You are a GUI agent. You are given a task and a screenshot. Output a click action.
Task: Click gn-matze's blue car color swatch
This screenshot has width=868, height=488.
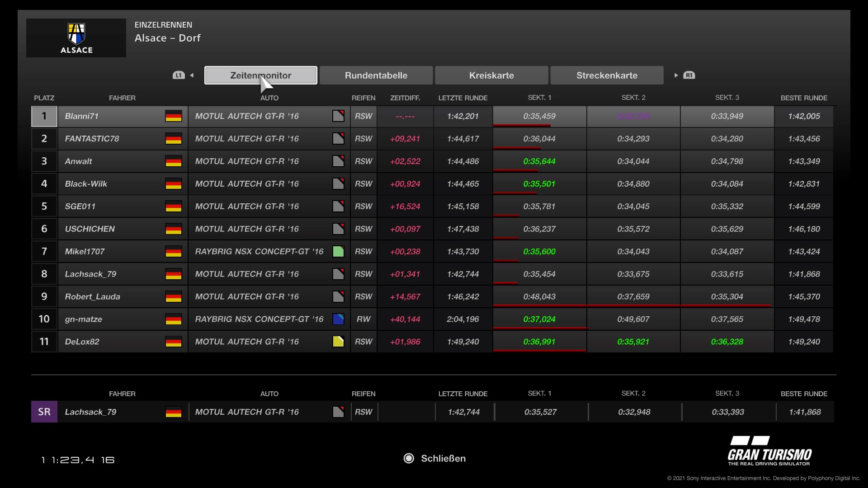338,319
